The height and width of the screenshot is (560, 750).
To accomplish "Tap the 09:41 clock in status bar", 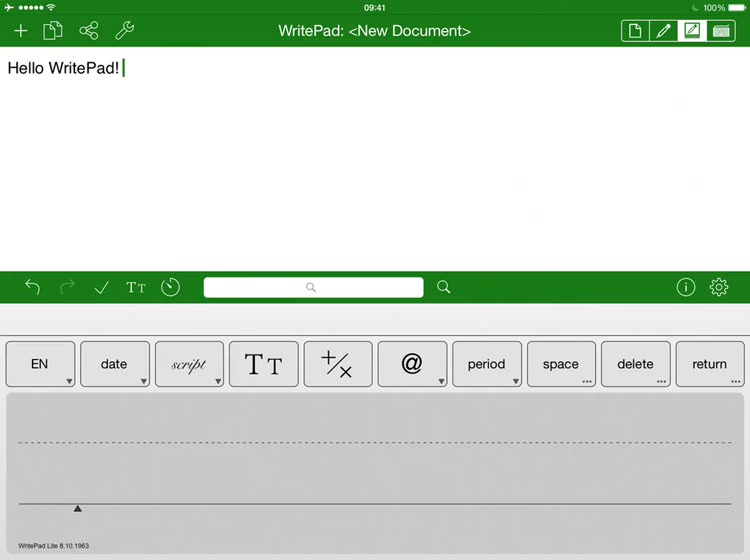I will [375, 8].
